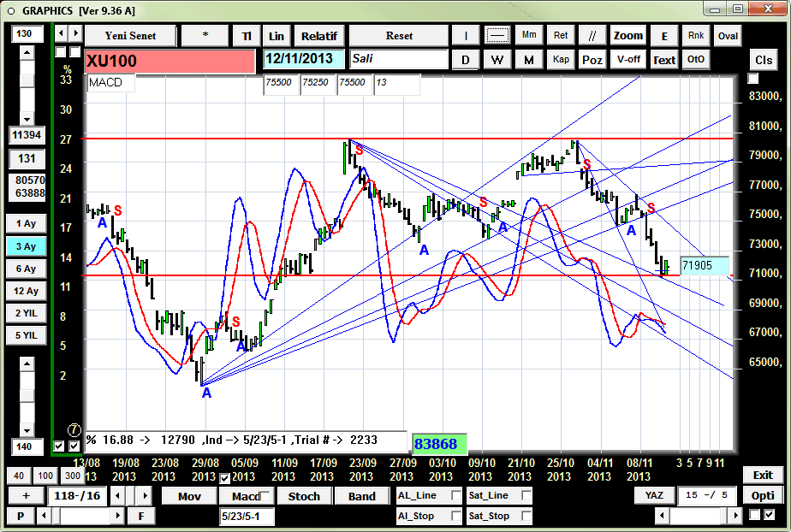Switch to daily chart with D

coord(465,60)
